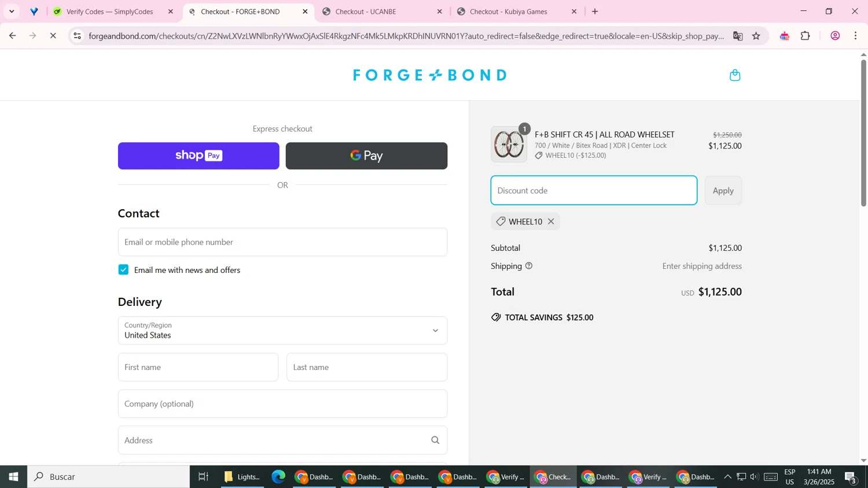Open the pinned tab with blue logo
This screenshot has width=868, height=488.
point(34,12)
